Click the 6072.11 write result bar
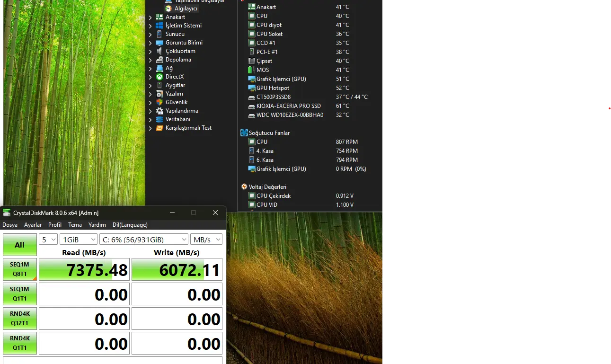This screenshot has height=364, width=611. [x=177, y=269]
